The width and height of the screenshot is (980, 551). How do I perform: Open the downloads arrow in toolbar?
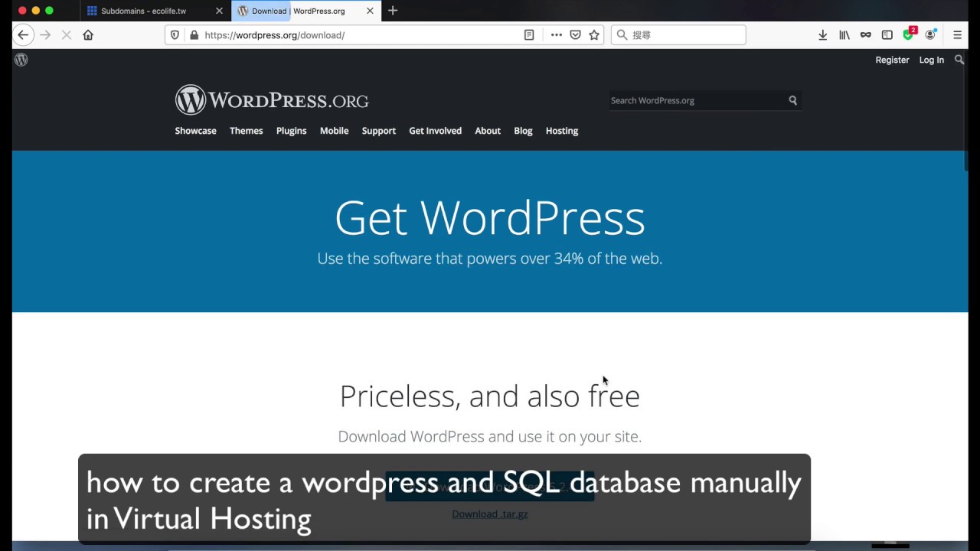[823, 34]
